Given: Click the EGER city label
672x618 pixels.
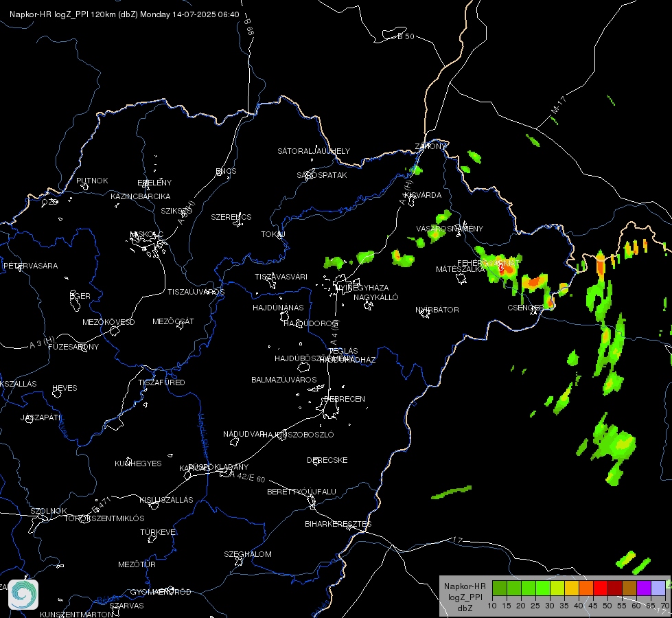Looking at the screenshot, I should (80, 296).
